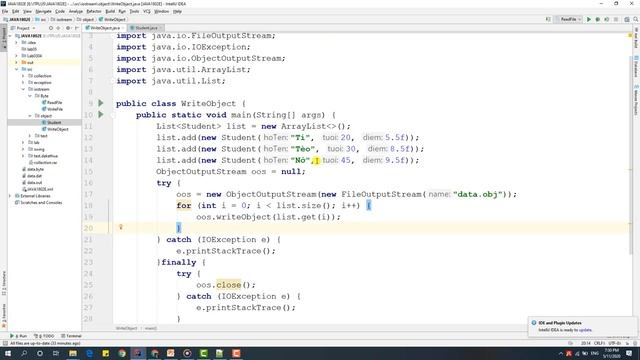The width and height of the screenshot is (640, 360).
Task: Collapse the JAVA1802E project root node
Action: (11, 36)
